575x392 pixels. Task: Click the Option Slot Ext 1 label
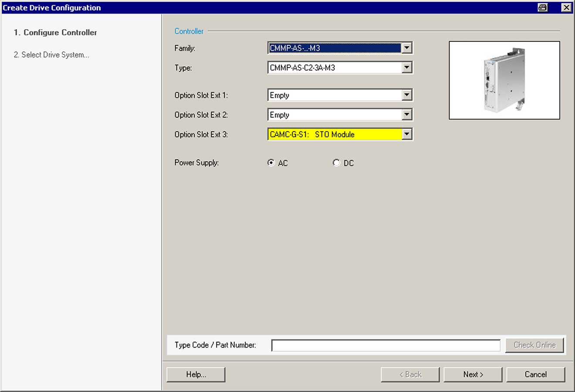pos(201,95)
